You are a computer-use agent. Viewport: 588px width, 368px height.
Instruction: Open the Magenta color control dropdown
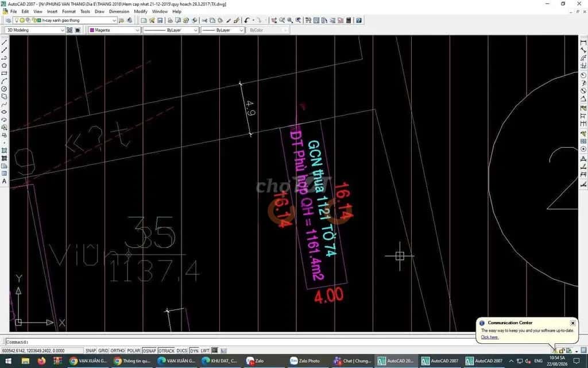[137, 30]
